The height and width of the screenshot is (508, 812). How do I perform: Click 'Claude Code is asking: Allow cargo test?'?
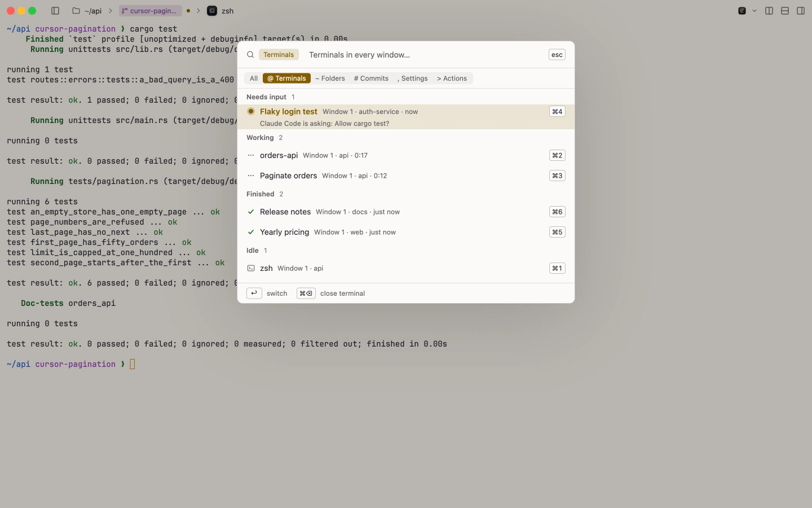coord(324,124)
